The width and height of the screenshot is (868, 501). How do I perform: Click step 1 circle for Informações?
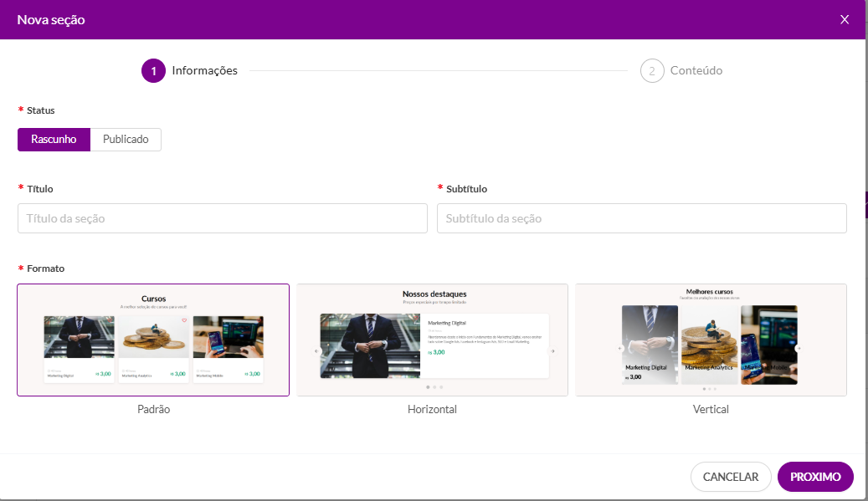click(x=153, y=71)
